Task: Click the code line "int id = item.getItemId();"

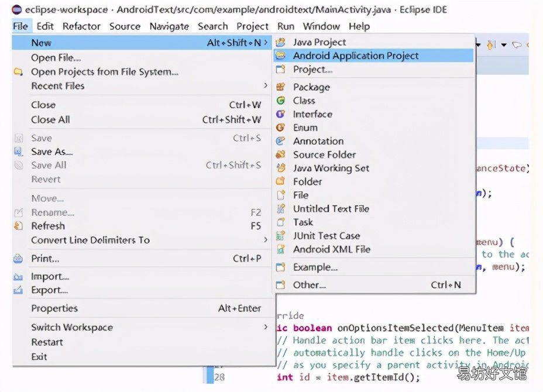Action: (348, 377)
